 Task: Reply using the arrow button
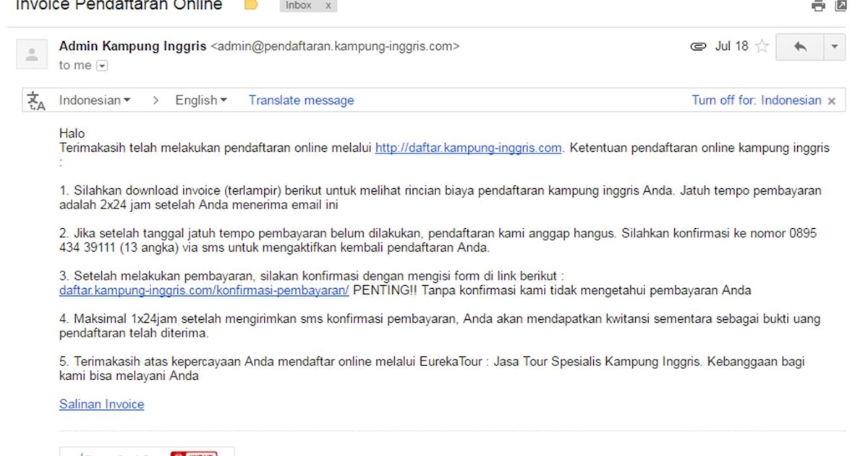coord(800,46)
